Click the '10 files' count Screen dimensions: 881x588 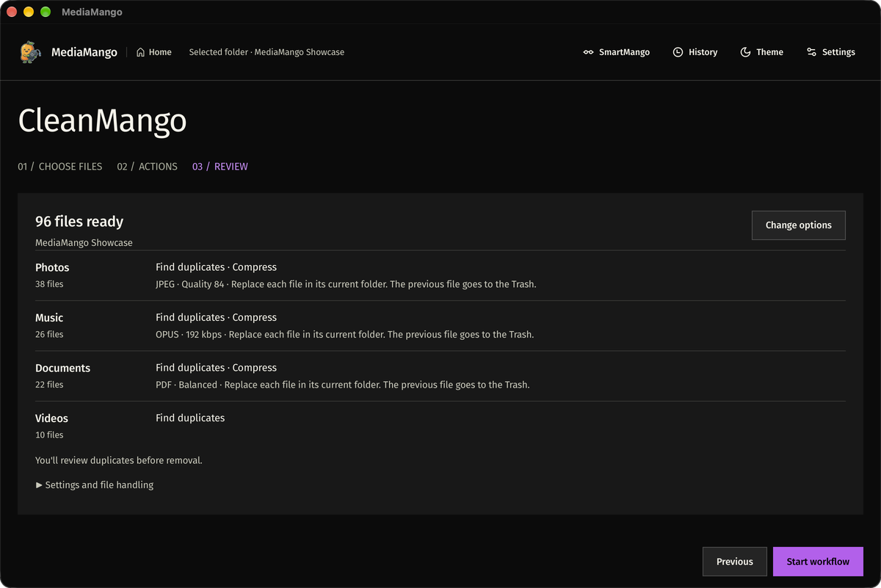49,435
